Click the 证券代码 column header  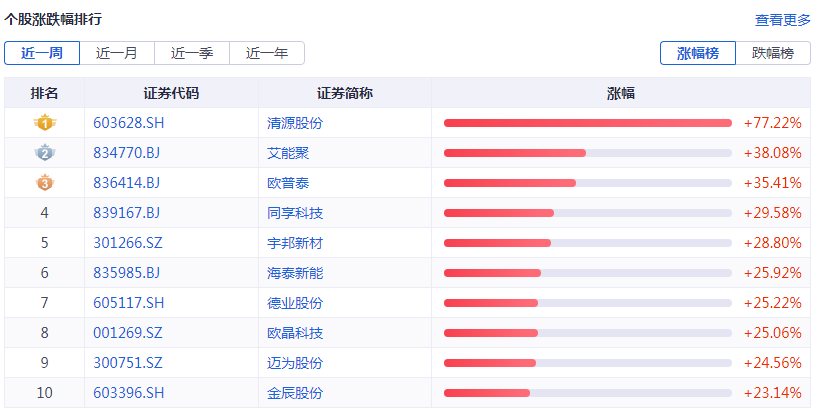(x=171, y=93)
